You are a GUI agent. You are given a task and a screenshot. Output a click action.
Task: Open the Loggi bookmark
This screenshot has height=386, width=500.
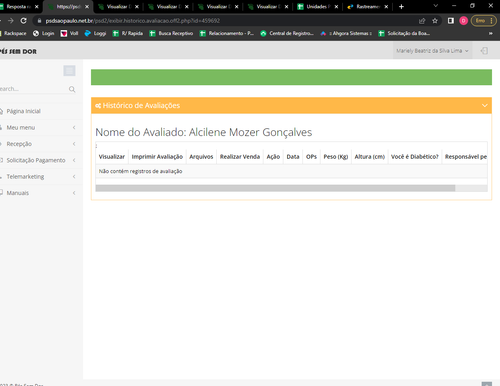point(95,33)
